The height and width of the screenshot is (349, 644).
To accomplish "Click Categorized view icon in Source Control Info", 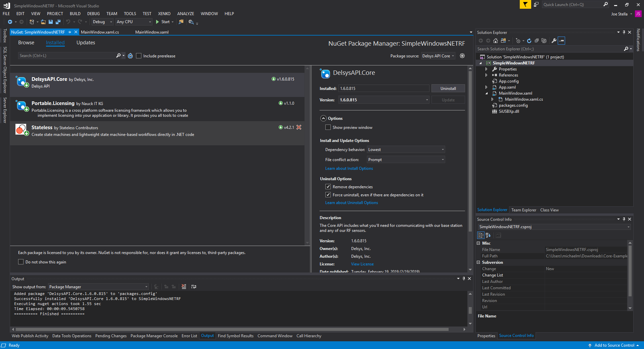I will point(481,235).
